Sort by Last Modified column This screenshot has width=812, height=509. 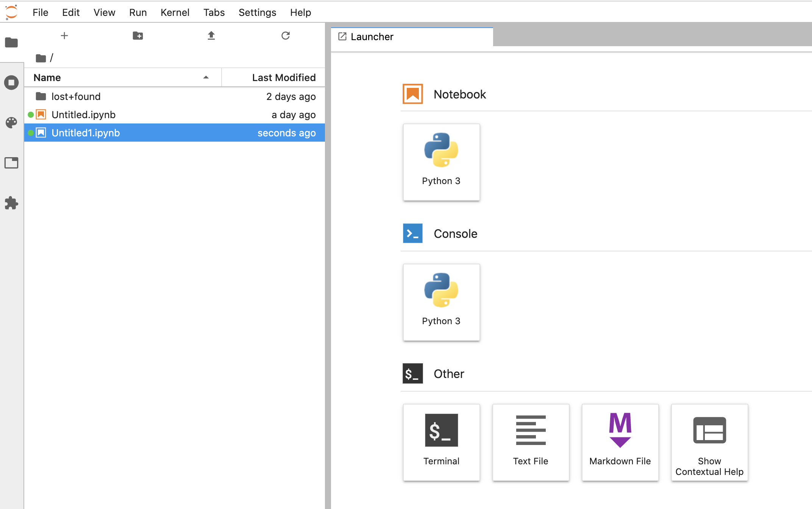[x=283, y=78]
